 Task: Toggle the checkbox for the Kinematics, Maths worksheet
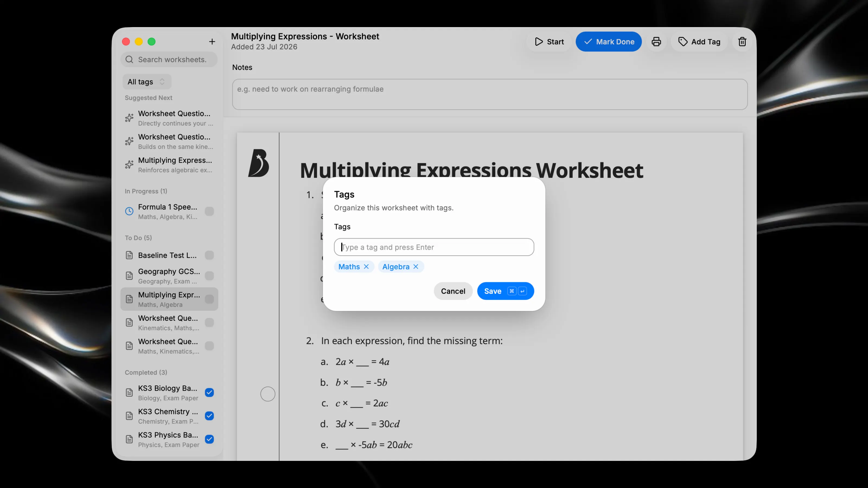[x=209, y=323]
